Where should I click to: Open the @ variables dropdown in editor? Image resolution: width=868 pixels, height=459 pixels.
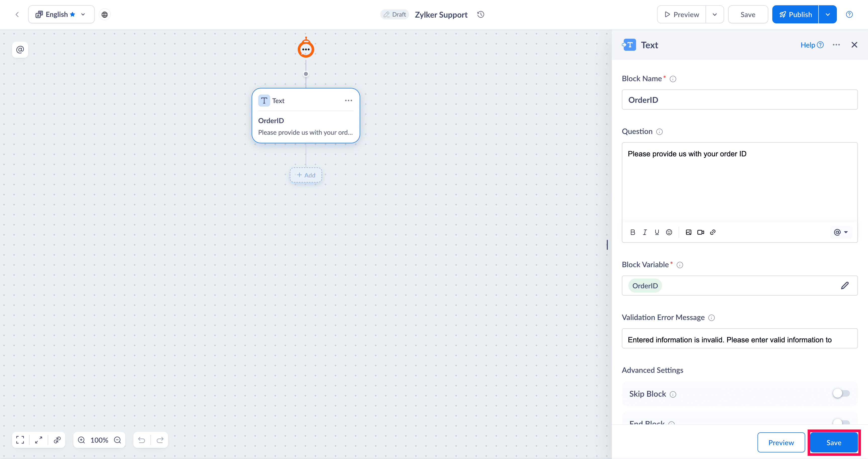pos(840,232)
